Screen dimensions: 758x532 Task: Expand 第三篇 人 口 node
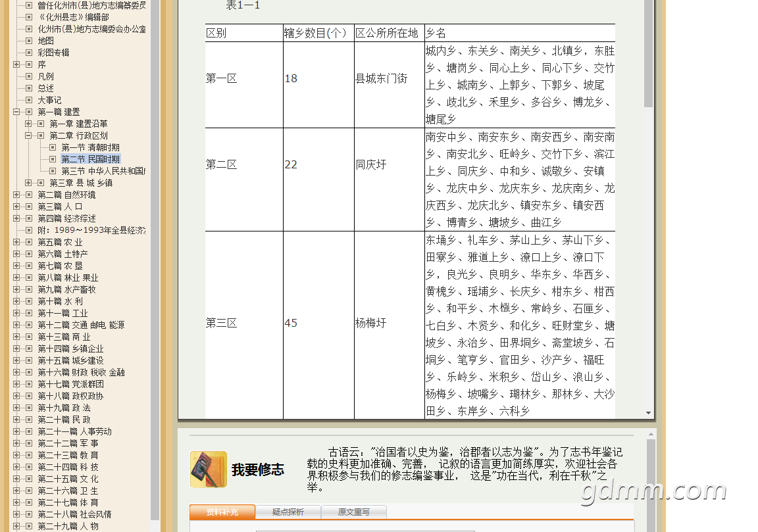pos(16,206)
